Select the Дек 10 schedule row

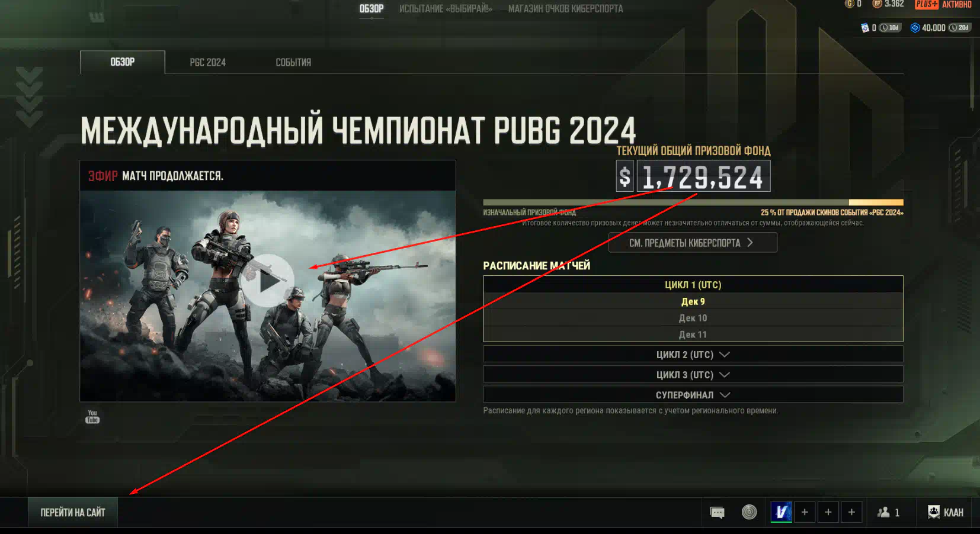click(693, 318)
